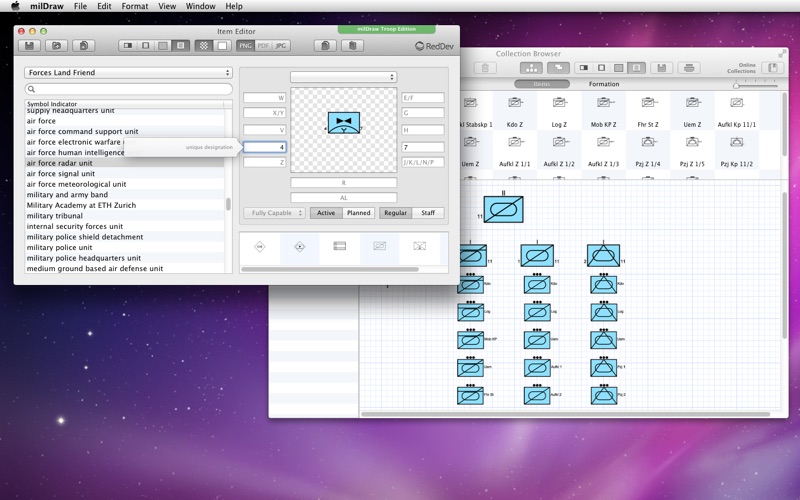Select the white background icon
800x500 pixels.
pyautogui.click(x=222, y=46)
